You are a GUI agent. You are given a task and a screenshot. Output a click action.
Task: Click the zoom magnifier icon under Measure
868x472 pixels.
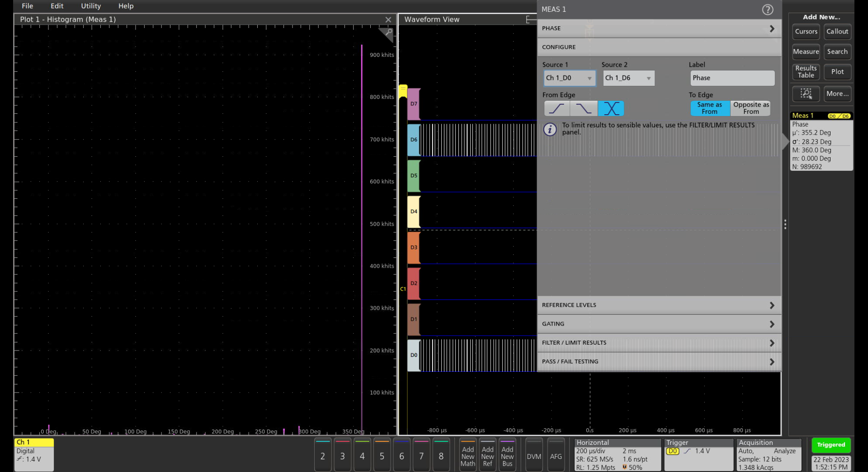[x=806, y=93]
